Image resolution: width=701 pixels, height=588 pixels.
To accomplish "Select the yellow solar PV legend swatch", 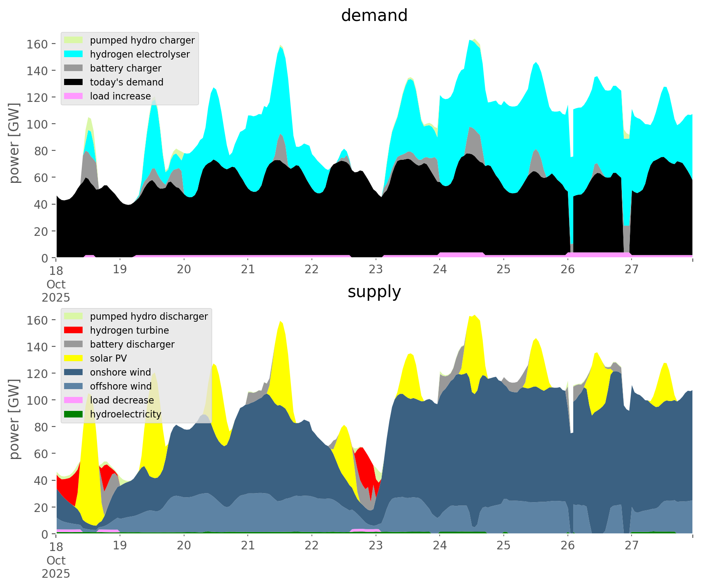I will pyautogui.click(x=74, y=358).
